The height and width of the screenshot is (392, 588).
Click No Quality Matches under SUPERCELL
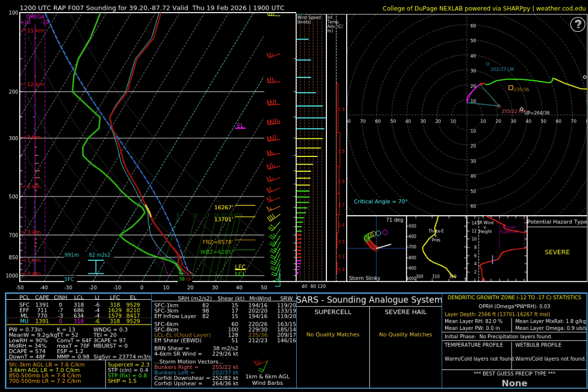[x=333, y=334]
